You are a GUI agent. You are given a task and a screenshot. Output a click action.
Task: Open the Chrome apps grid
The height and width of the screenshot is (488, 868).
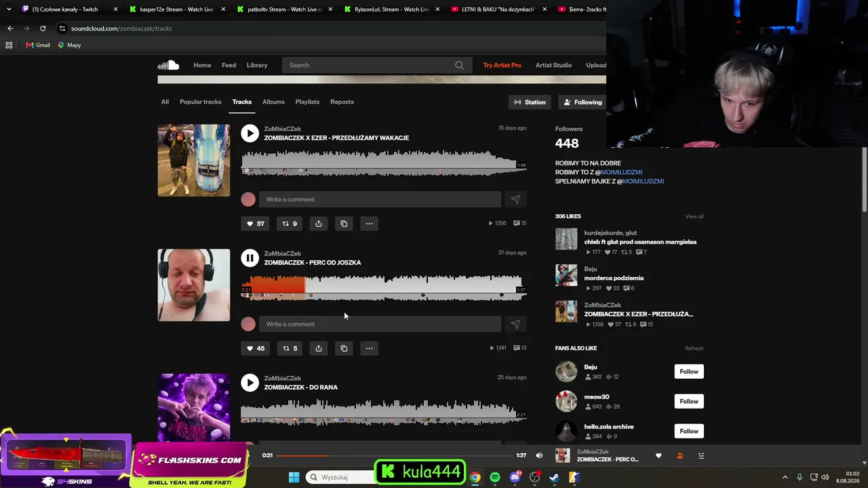(9, 45)
